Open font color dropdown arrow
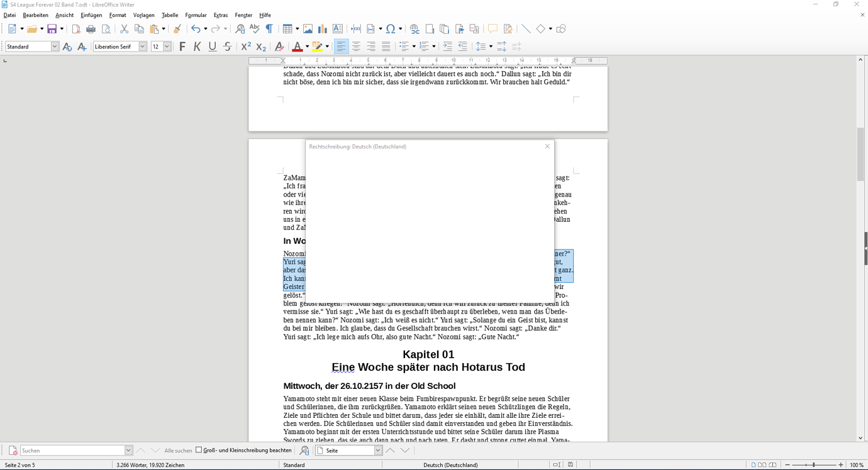This screenshot has width=868, height=470. point(307,46)
